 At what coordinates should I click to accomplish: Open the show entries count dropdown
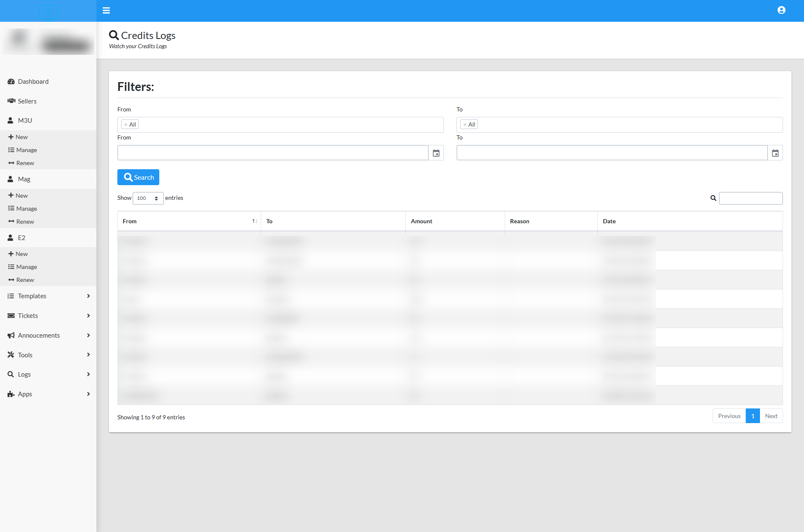[x=148, y=198]
